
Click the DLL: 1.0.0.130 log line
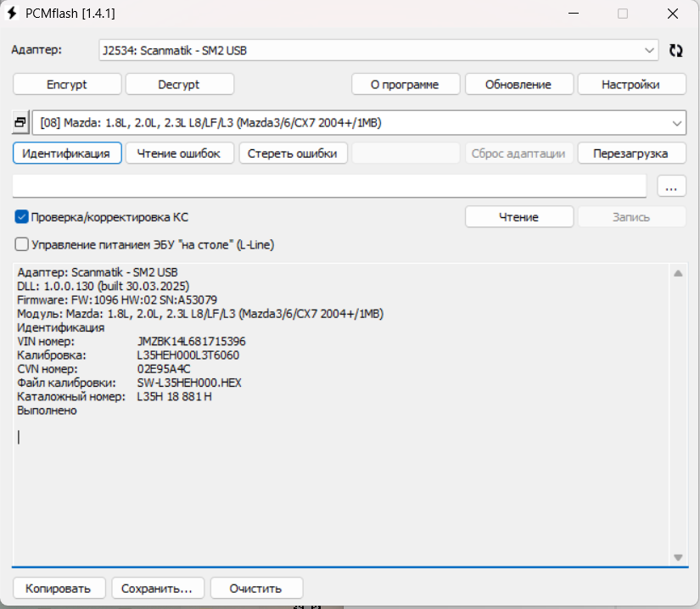click(104, 286)
